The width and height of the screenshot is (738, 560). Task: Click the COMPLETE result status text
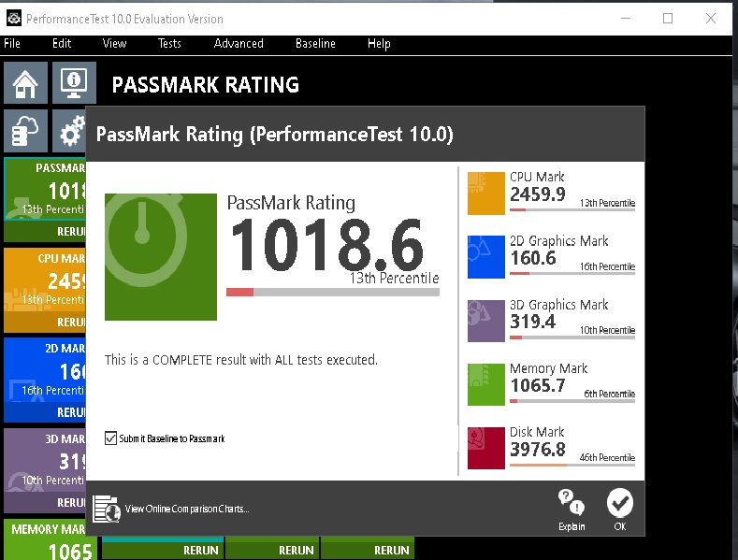pyautogui.click(x=241, y=360)
